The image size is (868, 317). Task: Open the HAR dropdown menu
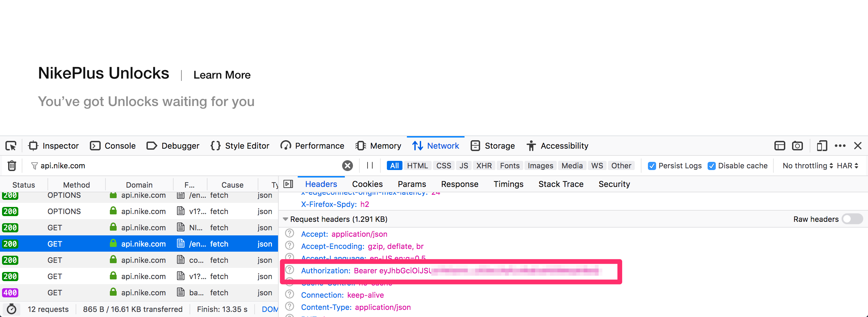(847, 166)
